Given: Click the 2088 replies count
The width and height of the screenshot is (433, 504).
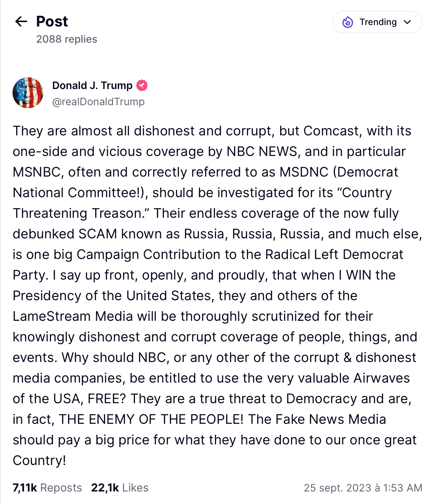Looking at the screenshot, I should point(67,39).
